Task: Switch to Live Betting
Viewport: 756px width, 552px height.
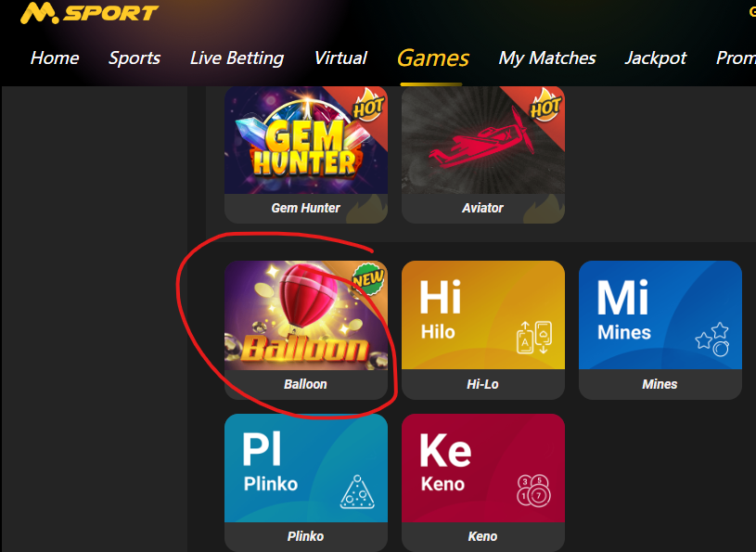Action: coord(237,58)
